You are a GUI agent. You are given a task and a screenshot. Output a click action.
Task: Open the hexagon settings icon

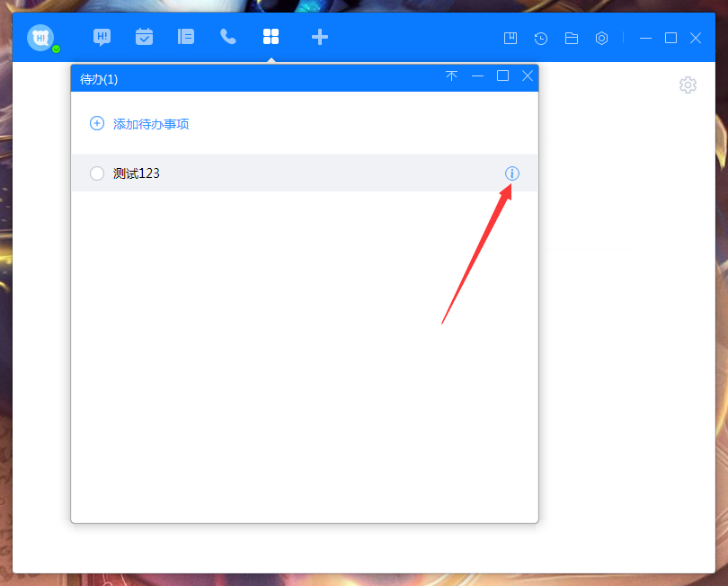pos(602,38)
